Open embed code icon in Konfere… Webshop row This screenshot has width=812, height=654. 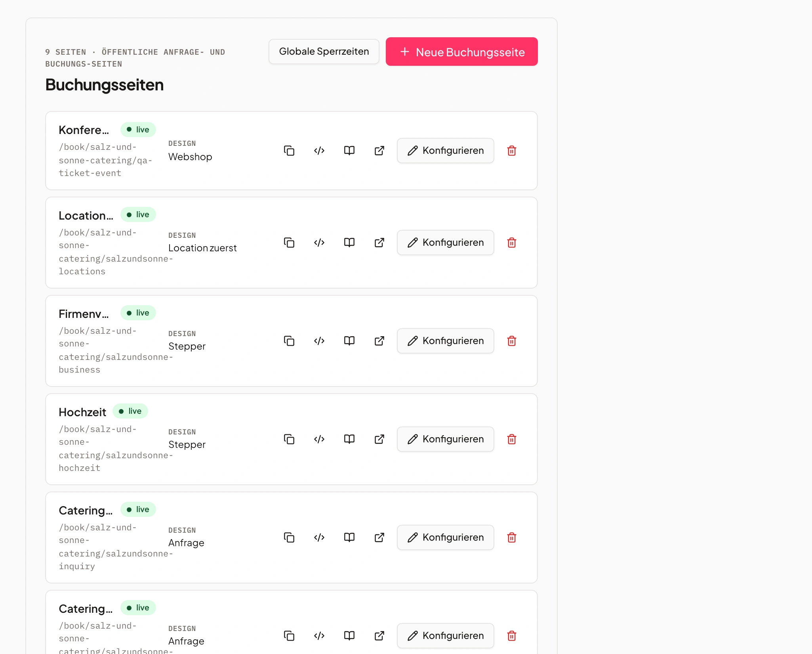tap(319, 151)
